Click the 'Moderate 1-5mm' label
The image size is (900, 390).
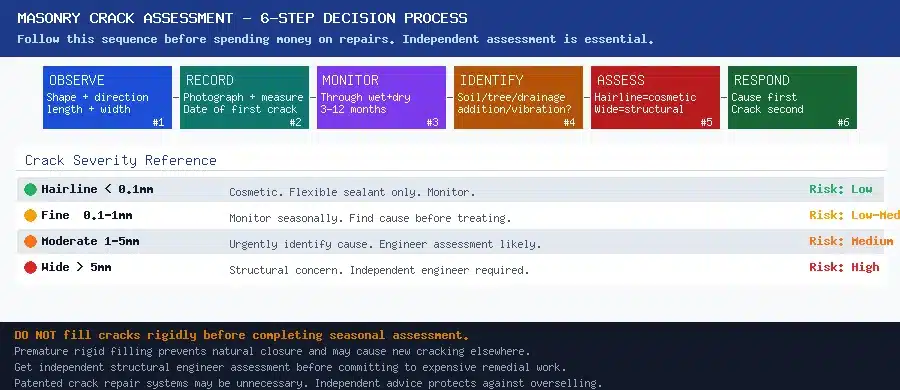[x=90, y=241]
